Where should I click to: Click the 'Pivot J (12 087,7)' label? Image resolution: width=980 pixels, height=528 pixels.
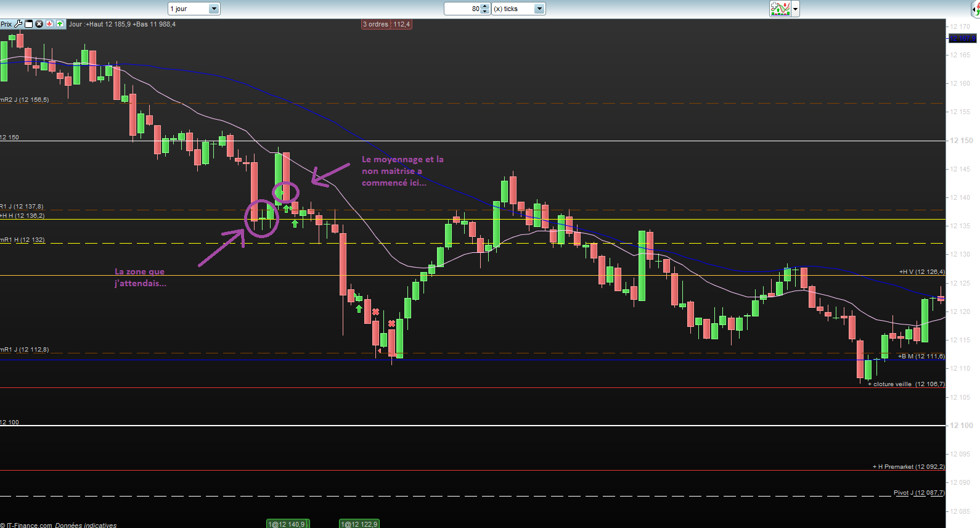[x=919, y=492]
